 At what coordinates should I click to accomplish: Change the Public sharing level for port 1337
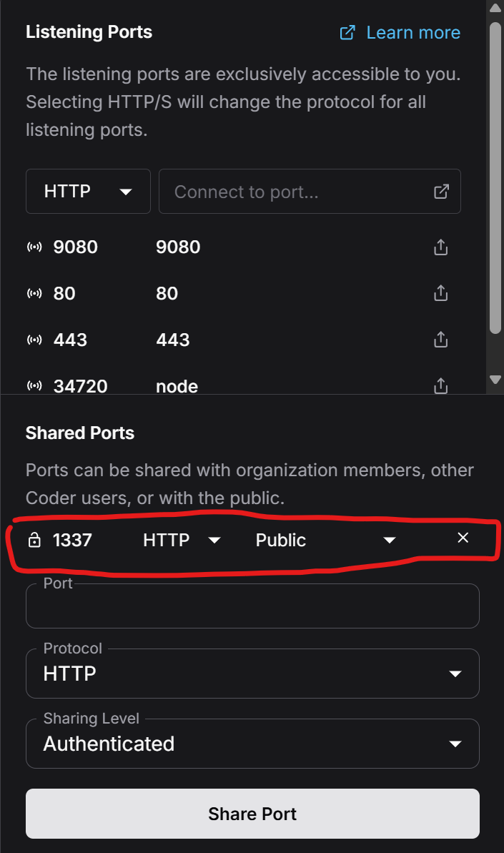(325, 540)
